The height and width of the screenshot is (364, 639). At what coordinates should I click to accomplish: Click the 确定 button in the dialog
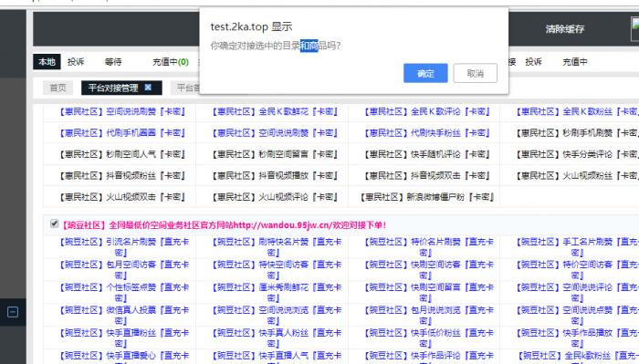pos(425,73)
